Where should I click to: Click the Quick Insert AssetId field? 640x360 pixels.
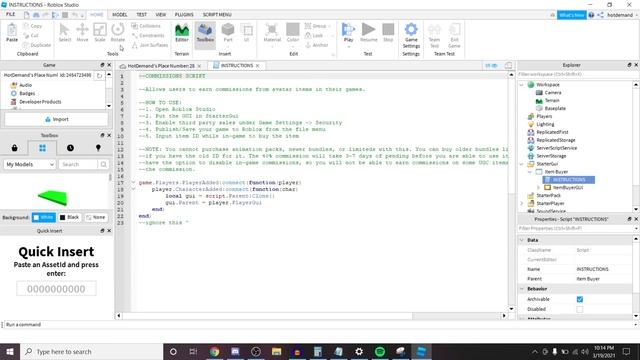point(56,289)
